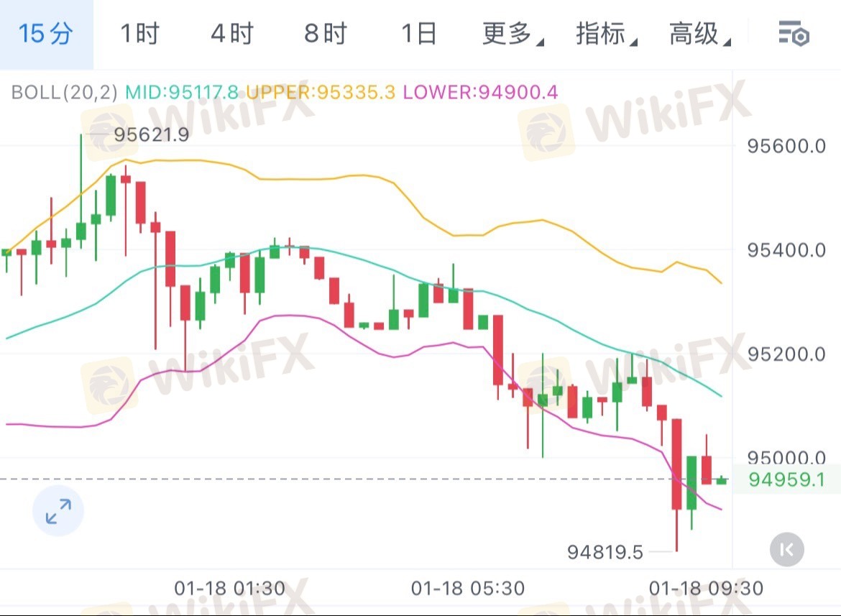
Task: Select the 1日 timeframe
Action: [418, 34]
